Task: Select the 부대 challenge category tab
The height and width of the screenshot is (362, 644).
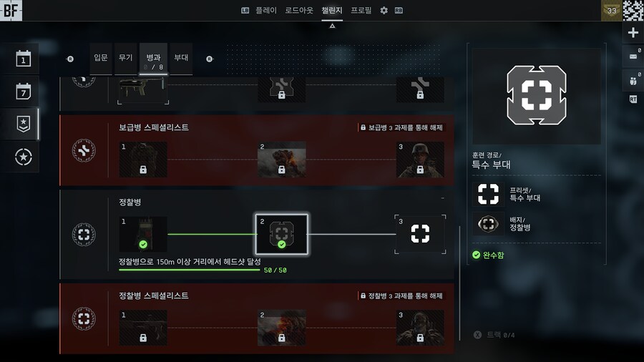Action: (181, 58)
